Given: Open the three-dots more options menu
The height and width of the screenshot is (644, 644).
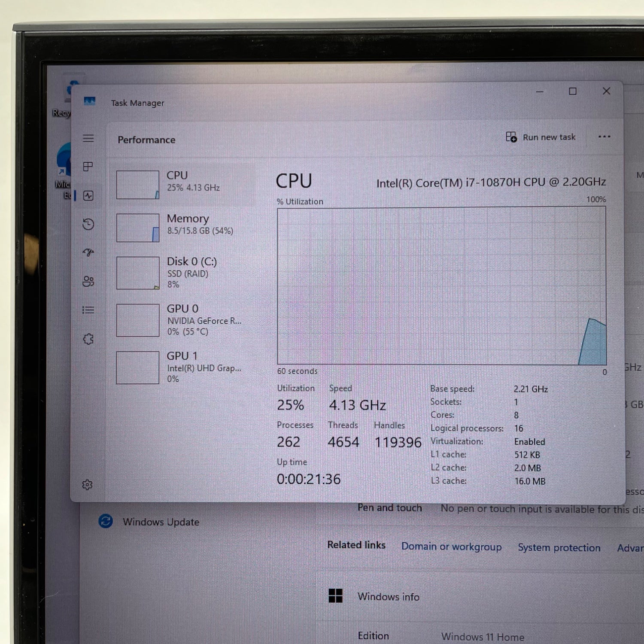Looking at the screenshot, I should [604, 137].
